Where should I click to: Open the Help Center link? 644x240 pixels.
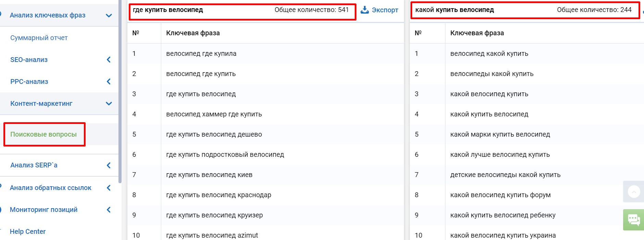pos(28,231)
